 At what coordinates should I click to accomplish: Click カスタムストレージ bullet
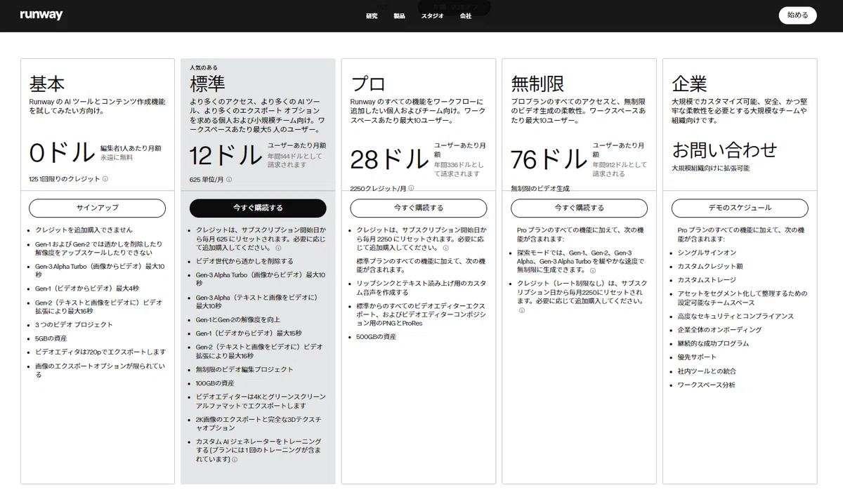707,279
